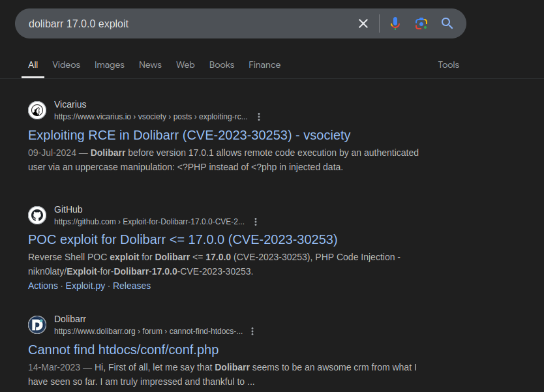Switch to the News tab
Viewport: 544px width, 392px height.
pos(150,65)
